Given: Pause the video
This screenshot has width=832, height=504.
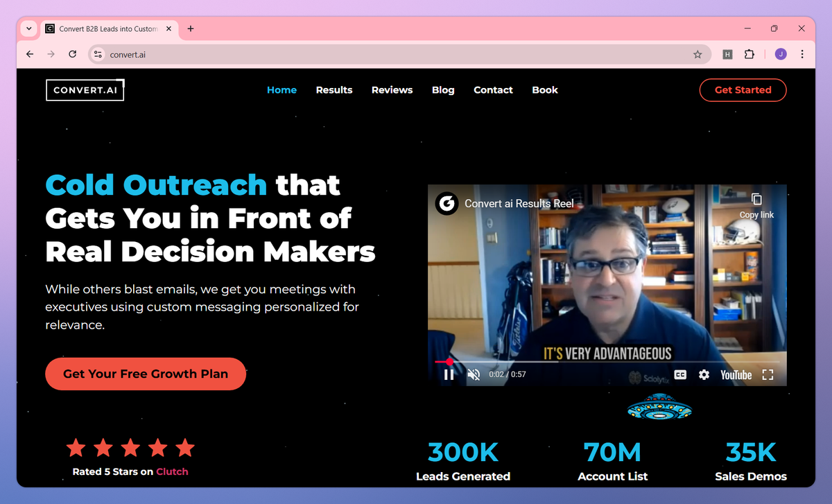Looking at the screenshot, I should coord(449,374).
